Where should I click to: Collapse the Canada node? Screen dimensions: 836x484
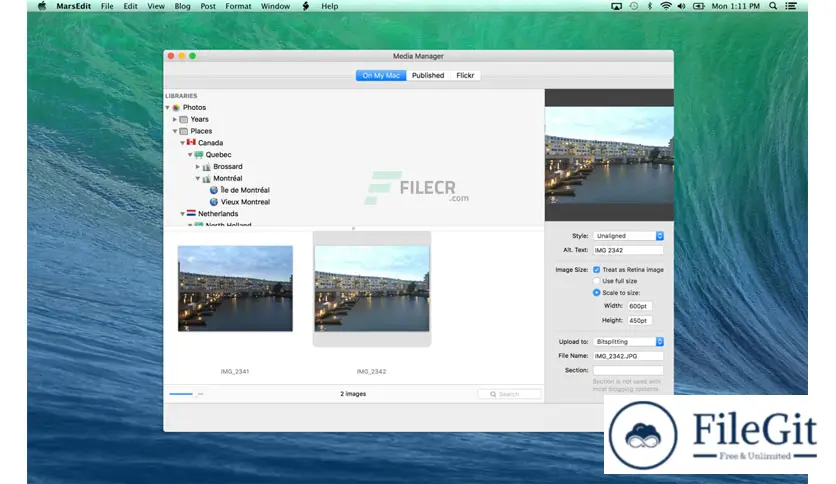tap(182, 143)
